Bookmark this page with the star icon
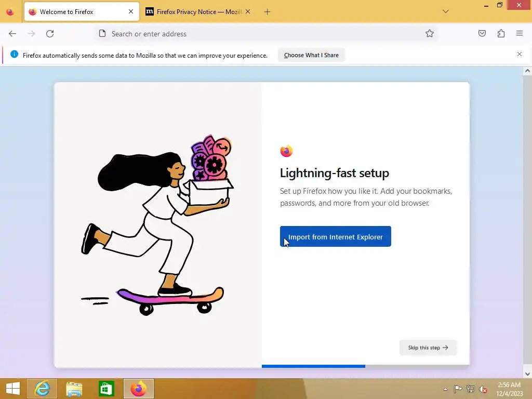532x399 pixels. click(430, 34)
